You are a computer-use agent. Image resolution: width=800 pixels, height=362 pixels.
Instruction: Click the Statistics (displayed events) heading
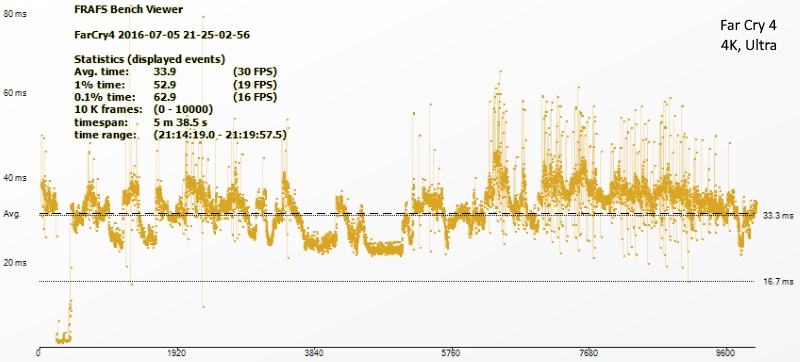[149, 59]
